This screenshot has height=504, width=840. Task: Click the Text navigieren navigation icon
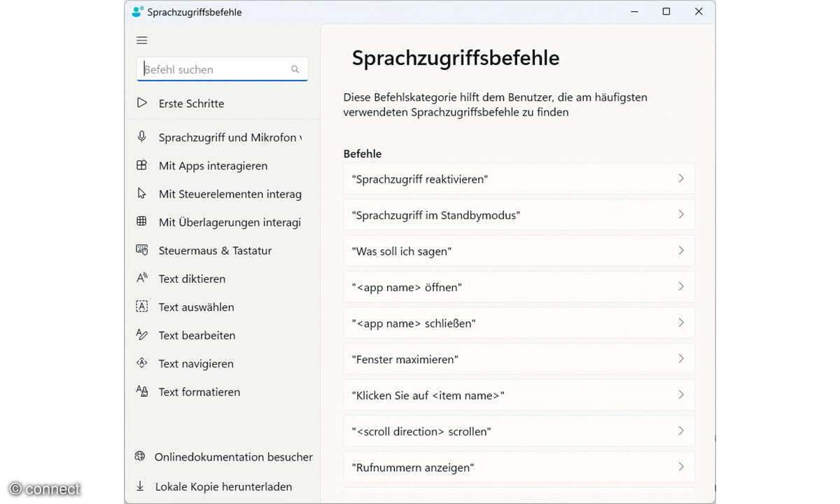[141, 363]
